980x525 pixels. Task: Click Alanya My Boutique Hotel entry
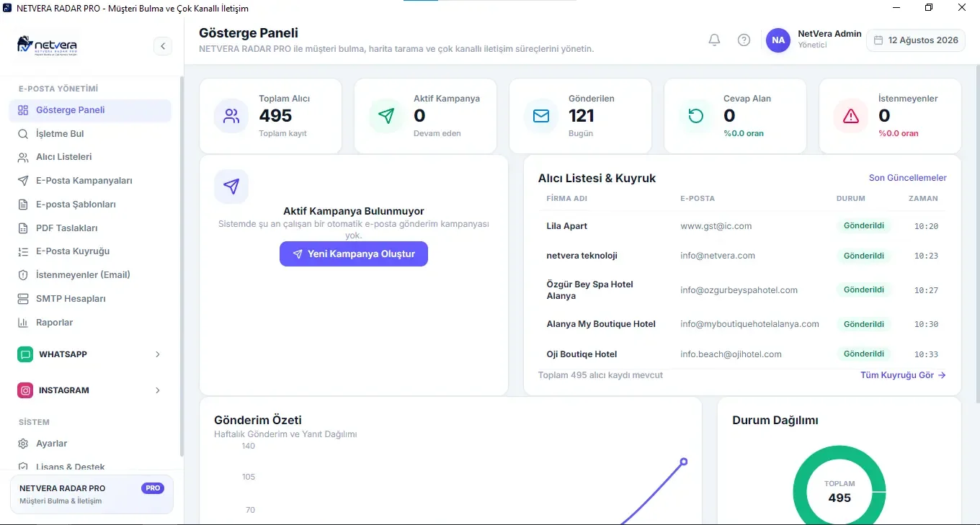(x=601, y=324)
